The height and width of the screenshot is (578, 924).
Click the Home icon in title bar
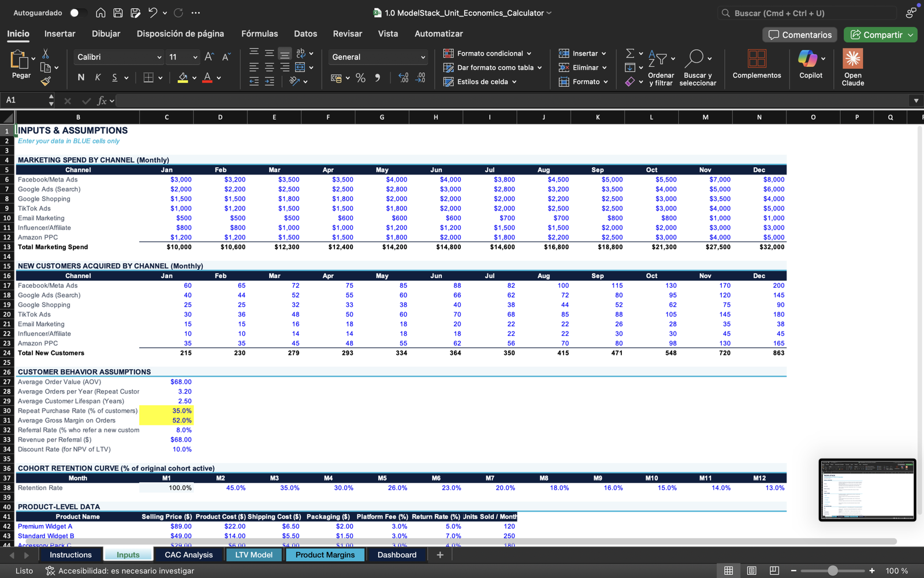pyautogui.click(x=100, y=13)
